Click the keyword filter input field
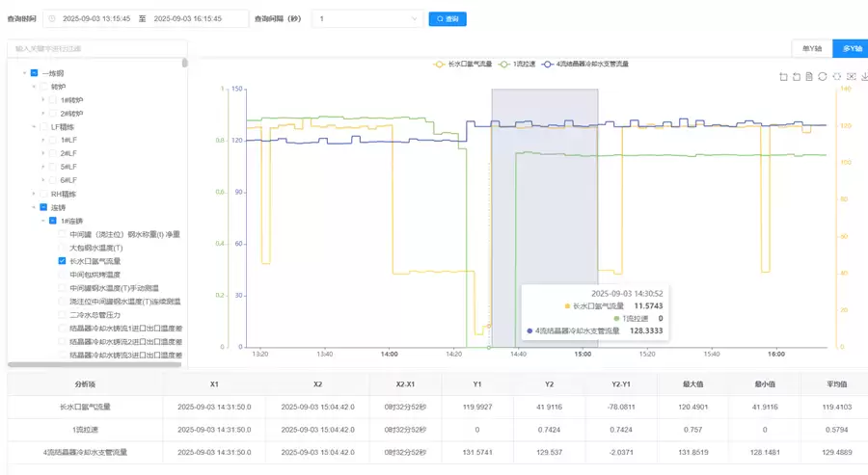 96,48
